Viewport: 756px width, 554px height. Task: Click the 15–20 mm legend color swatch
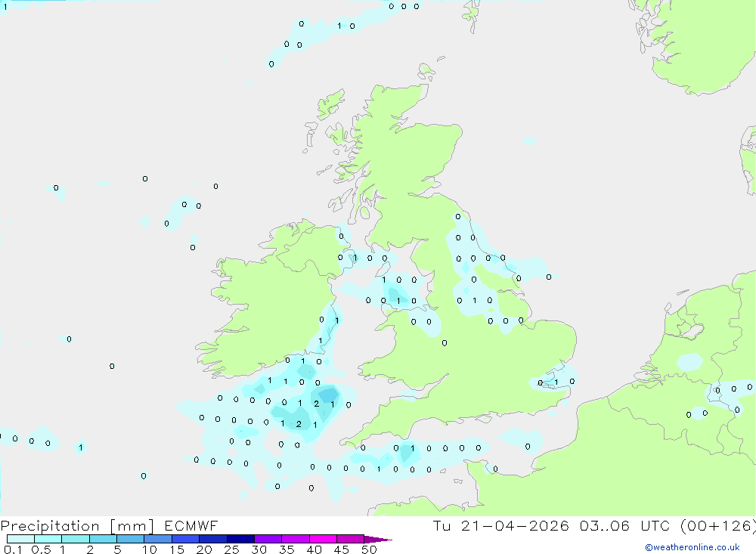tap(186, 539)
